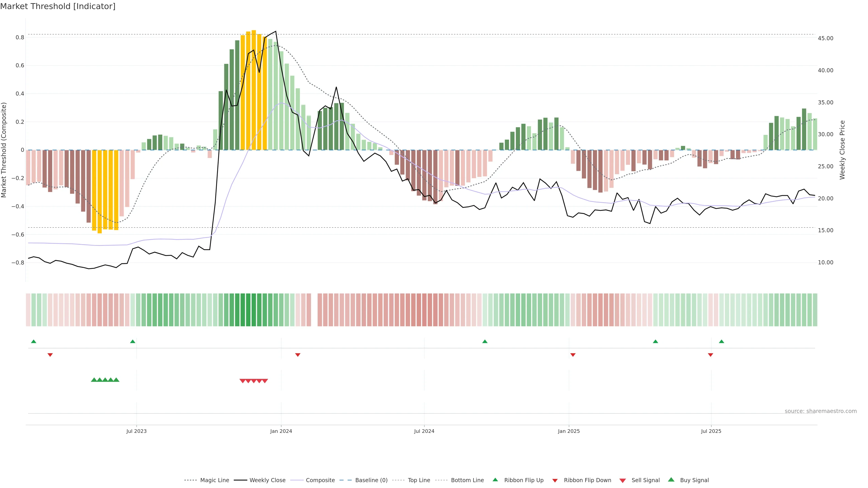The image size is (868, 488).
Task: Hide the Composite line via legend
Action: coord(320,480)
